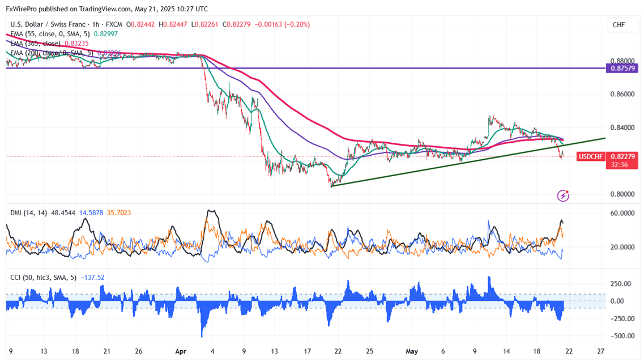Click the close value C0.82279
This screenshot has width=644, height=362.
point(236,25)
